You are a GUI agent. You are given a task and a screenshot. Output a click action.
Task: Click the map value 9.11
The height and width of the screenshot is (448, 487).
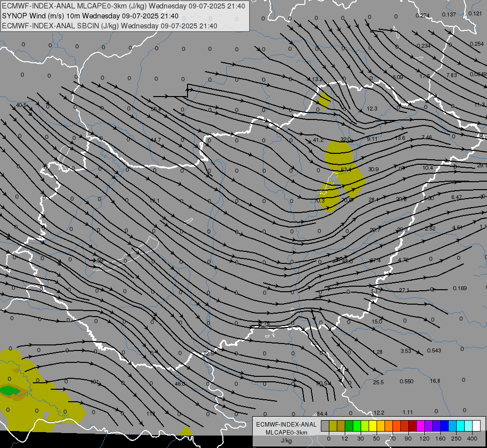[x=372, y=139]
